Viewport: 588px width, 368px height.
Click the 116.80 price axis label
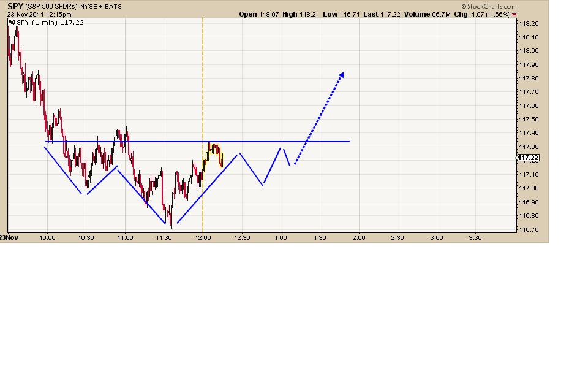[529, 216]
